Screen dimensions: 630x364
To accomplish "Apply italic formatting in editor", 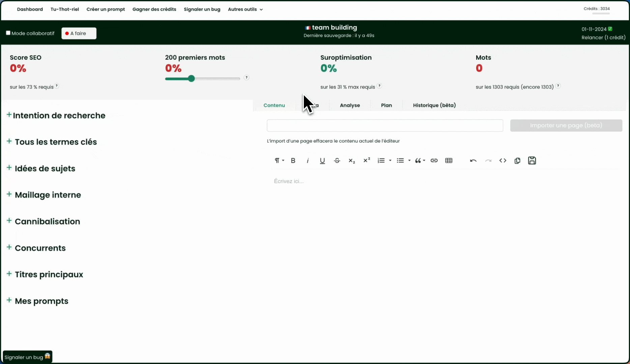I will [x=308, y=161].
